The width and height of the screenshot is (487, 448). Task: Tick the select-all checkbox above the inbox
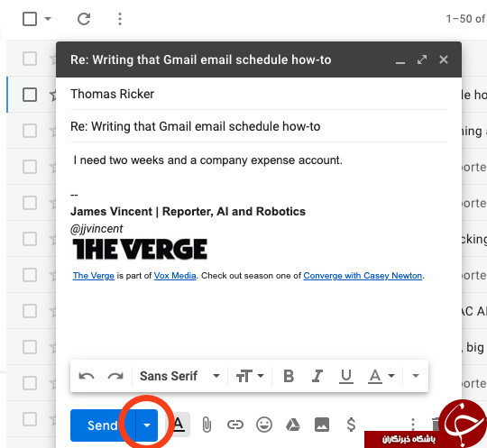30,19
